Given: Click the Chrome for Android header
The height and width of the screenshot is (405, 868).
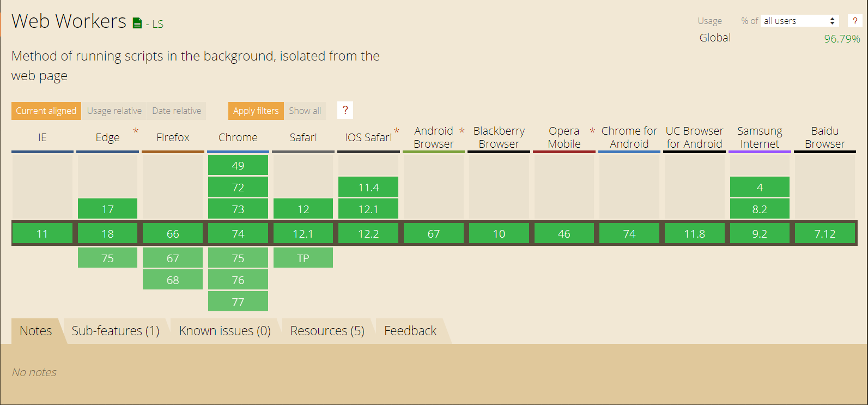Looking at the screenshot, I should tap(629, 137).
